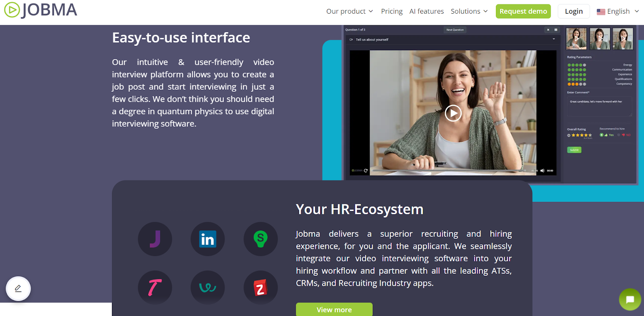Open the English language dropdown

pos(618,11)
